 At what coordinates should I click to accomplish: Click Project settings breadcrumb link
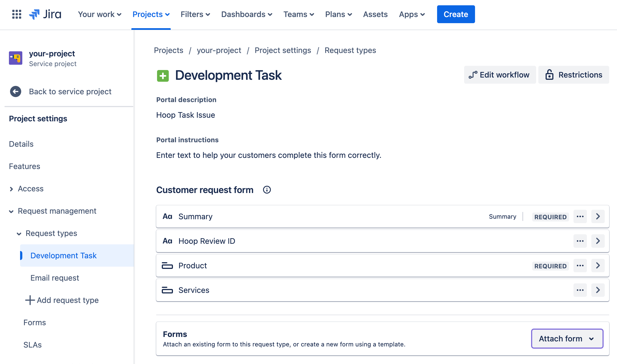(283, 50)
